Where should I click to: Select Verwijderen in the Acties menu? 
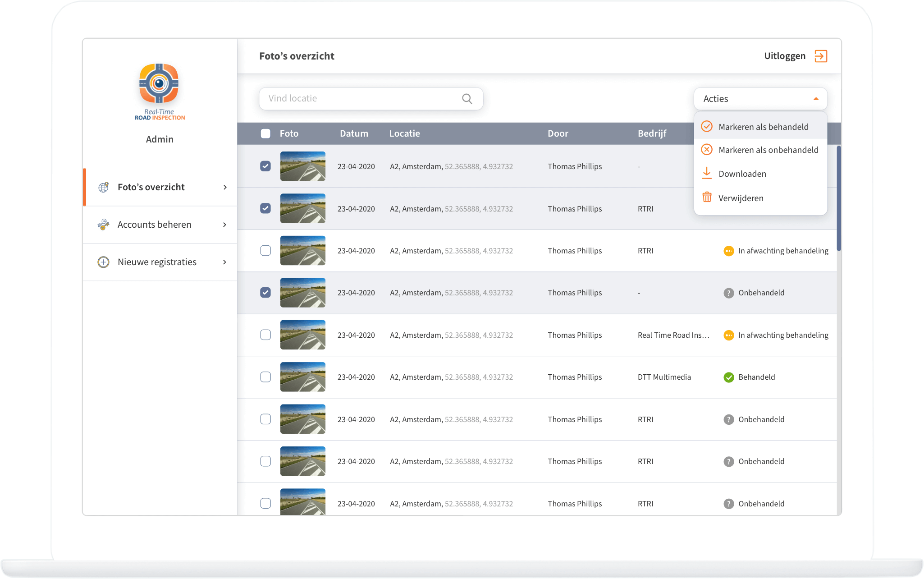point(760,198)
